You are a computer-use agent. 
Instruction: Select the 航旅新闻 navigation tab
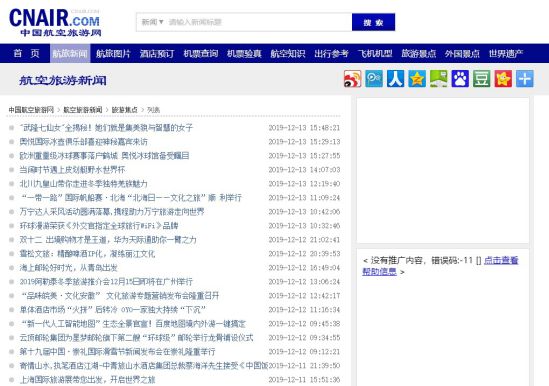coord(70,54)
